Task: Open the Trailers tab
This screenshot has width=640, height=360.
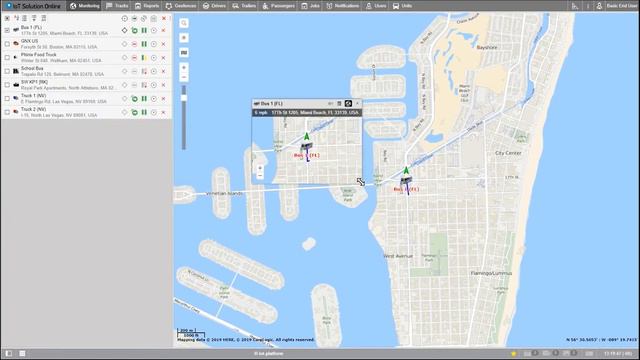Action: click(244, 6)
